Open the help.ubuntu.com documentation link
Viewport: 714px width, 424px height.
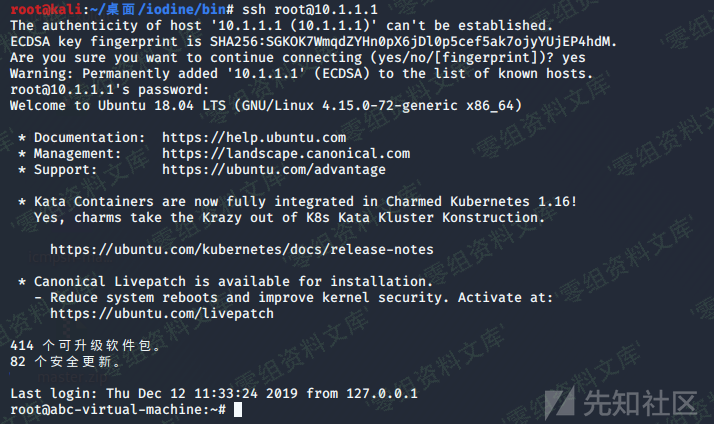[254, 137]
